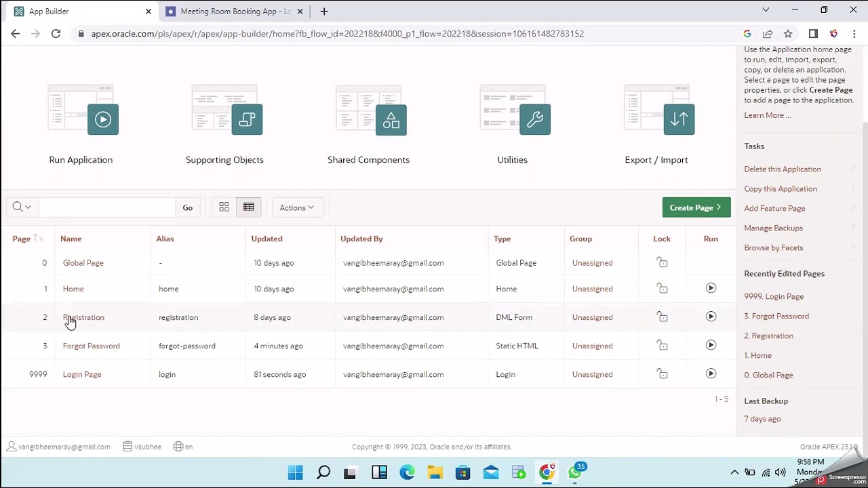868x488 pixels.
Task: Sort by the Page column header
Action: coord(22,239)
